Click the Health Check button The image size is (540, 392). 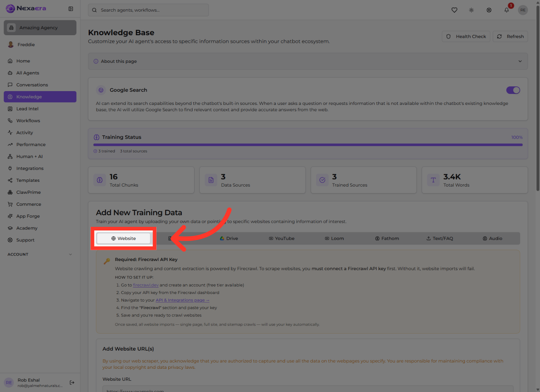pyautogui.click(x=466, y=36)
